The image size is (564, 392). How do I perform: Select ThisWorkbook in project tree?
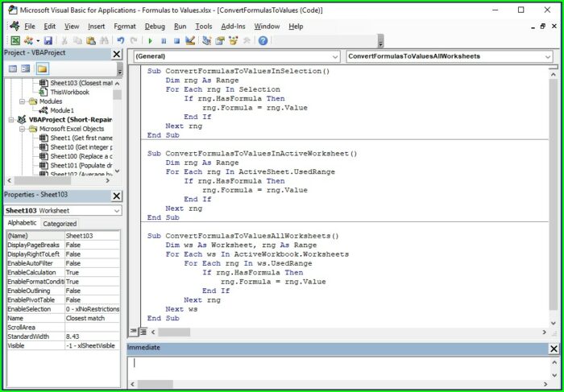coord(69,93)
